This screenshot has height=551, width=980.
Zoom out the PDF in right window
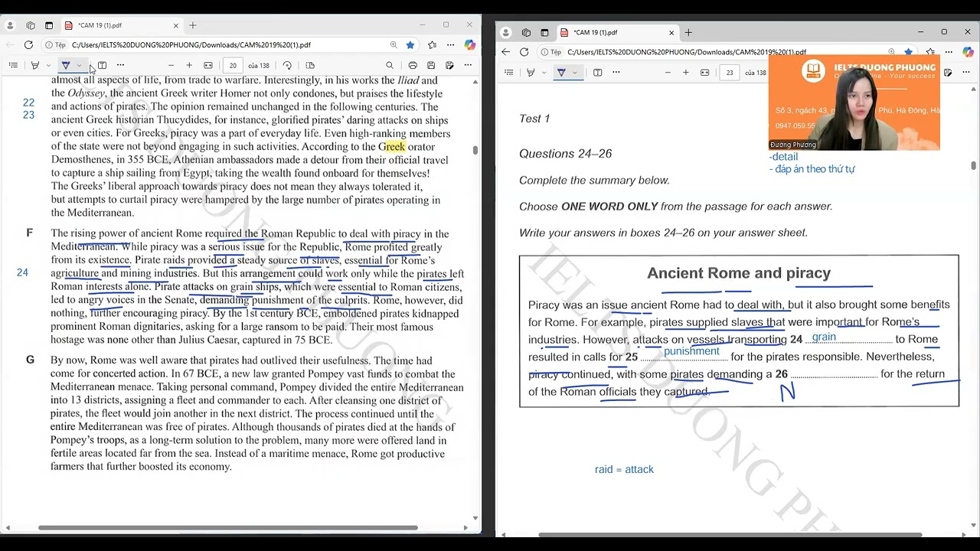(668, 73)
